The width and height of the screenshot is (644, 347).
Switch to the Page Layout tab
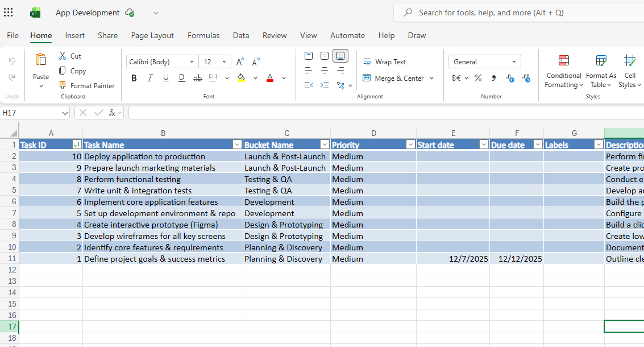click(x=152, y=35)
